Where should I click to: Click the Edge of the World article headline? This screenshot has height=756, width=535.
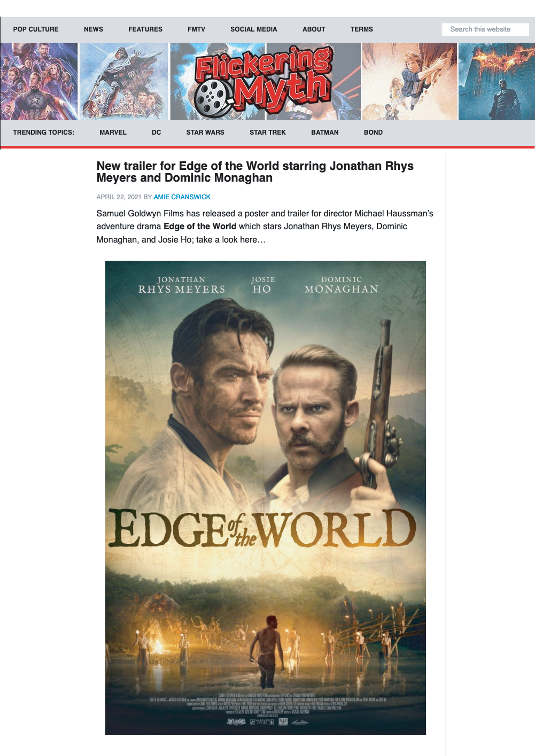(255, 172)
